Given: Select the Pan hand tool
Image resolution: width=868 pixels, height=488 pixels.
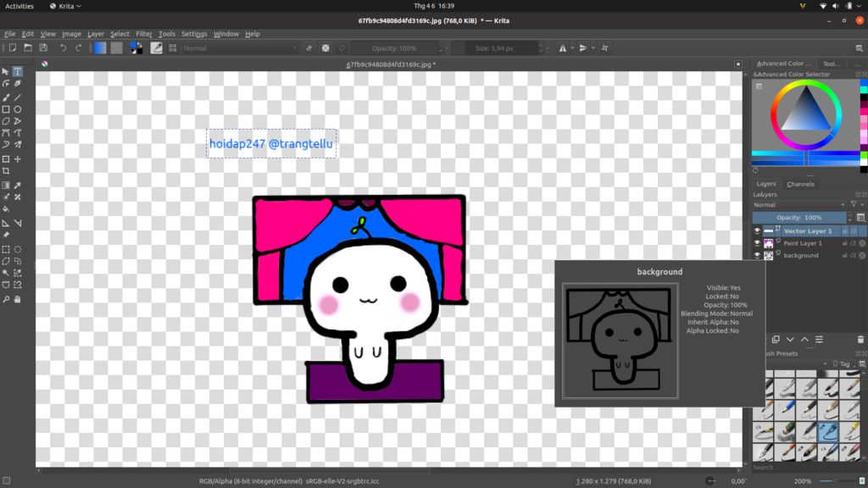Looking at the screenshot, I should point(17,299).
